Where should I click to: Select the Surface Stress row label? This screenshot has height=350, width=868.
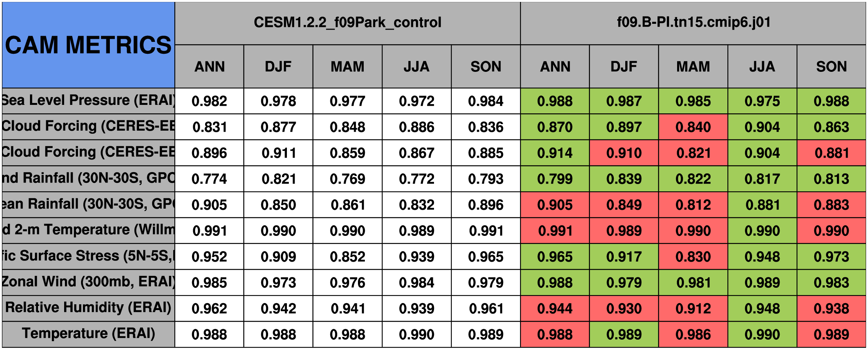[88, 256]
